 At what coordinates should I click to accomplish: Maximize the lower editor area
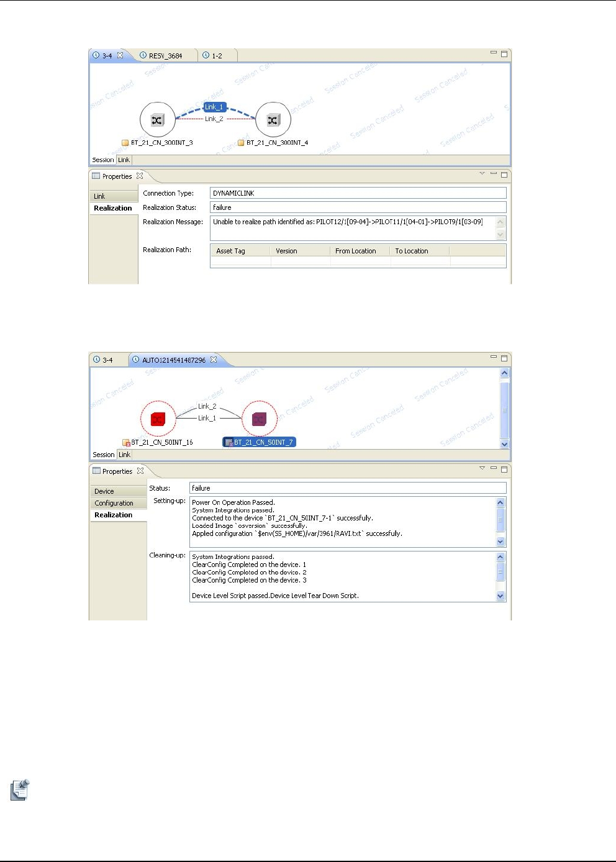pyautogui.click(x=504, y=358)
